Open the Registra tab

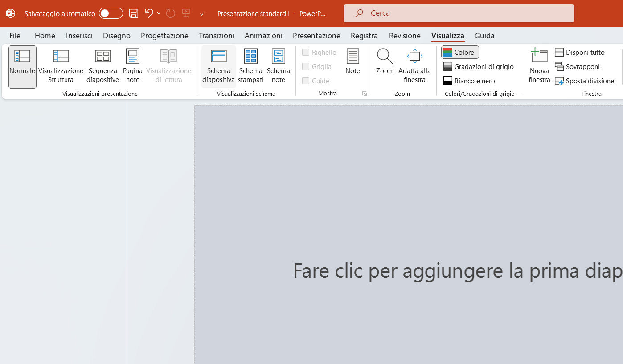[x=364, y=36]
